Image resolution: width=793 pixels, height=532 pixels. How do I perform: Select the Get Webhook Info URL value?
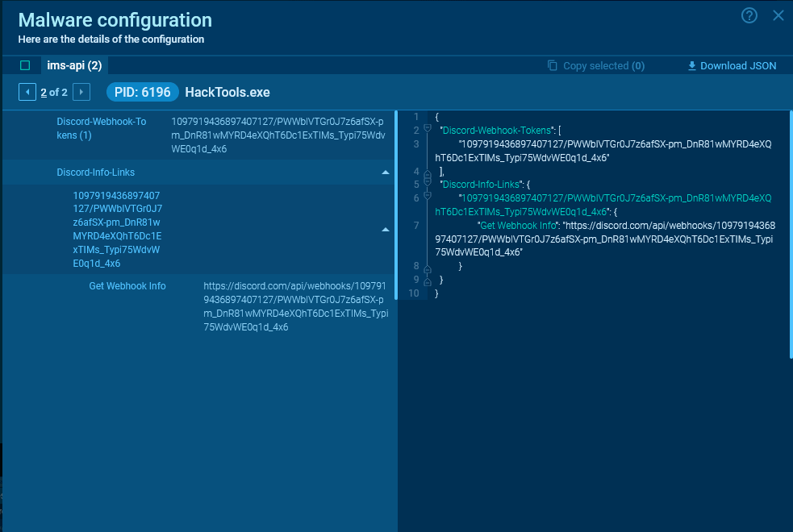(296, 306)
